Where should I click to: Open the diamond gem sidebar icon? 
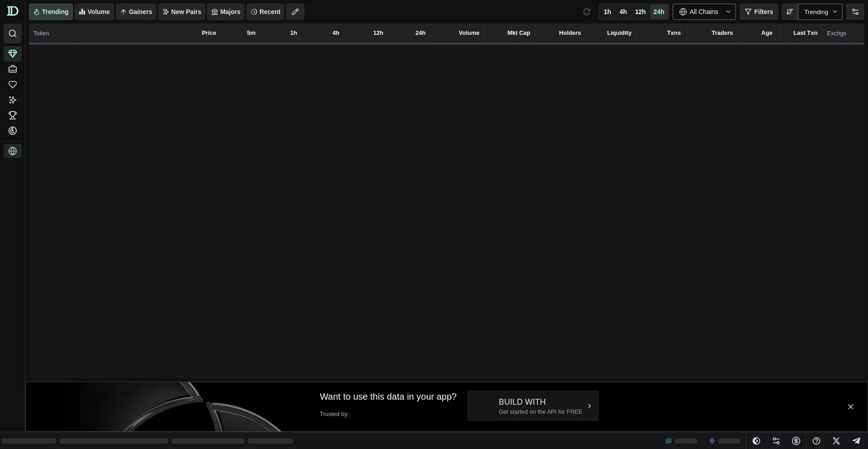(x=13, y=54)
